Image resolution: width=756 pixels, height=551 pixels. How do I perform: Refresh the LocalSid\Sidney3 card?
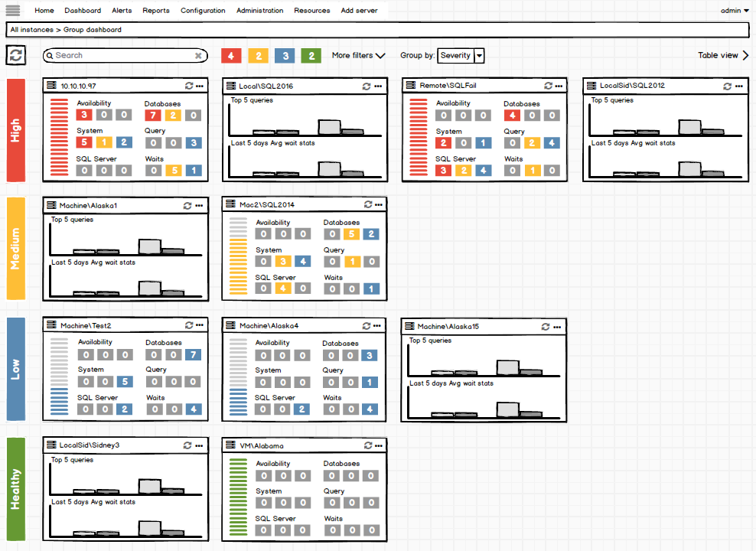[x=187, y=445]
